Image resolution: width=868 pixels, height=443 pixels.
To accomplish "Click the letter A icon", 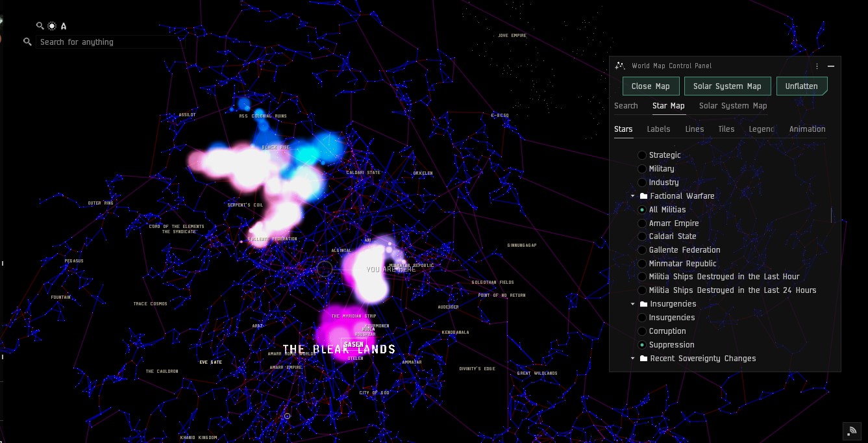I will tap(64, 27).
